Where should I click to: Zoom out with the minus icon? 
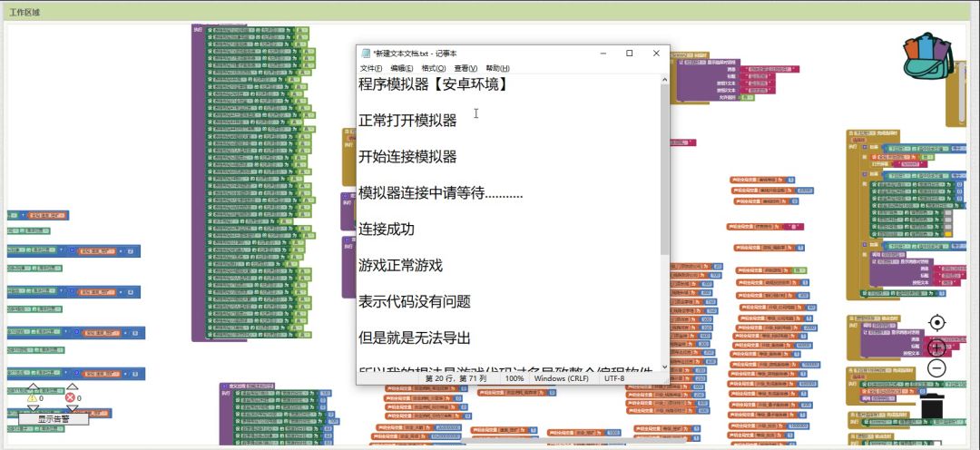(x=936, y=368)
